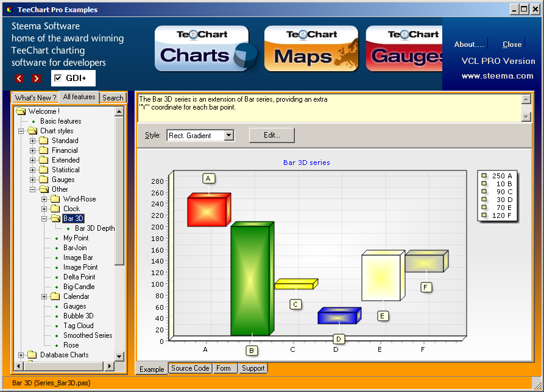Viewport: 544px width, 392px height.
Task: Expand the Database Charts tree node
Action: pos(21,355)
